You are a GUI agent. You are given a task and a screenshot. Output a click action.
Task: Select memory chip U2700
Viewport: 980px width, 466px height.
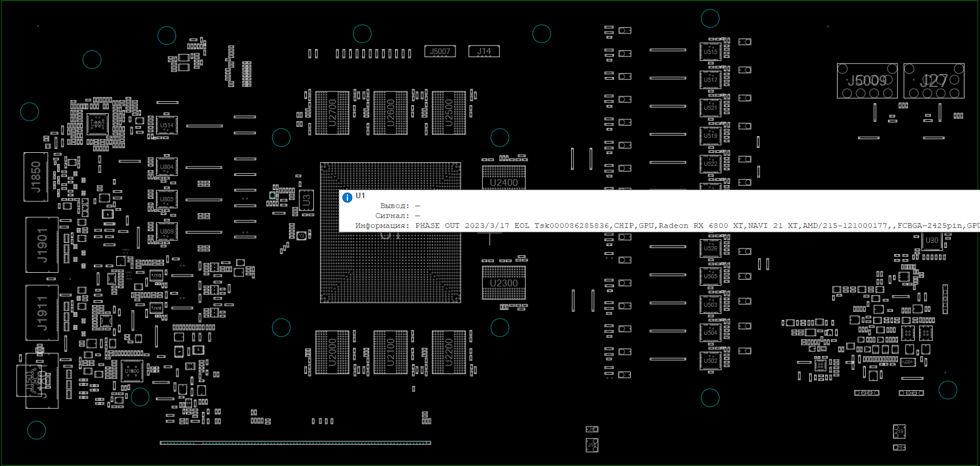click(x=332, y=112)
